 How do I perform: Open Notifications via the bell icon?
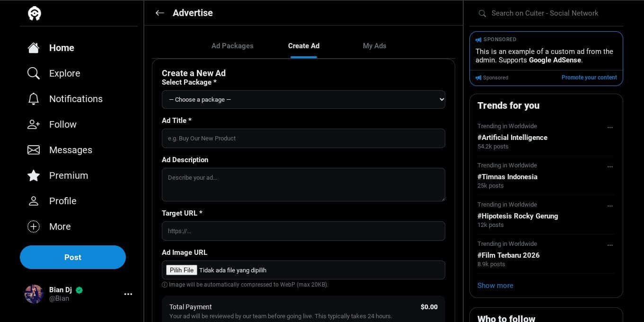click(x=34, y=99)
